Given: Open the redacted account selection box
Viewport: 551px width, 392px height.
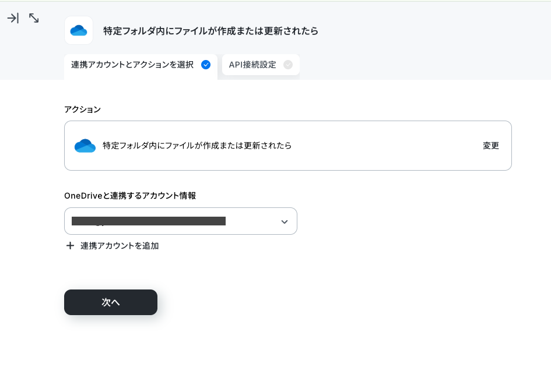Looking at the screenshot, I should [x=181, y=221].
